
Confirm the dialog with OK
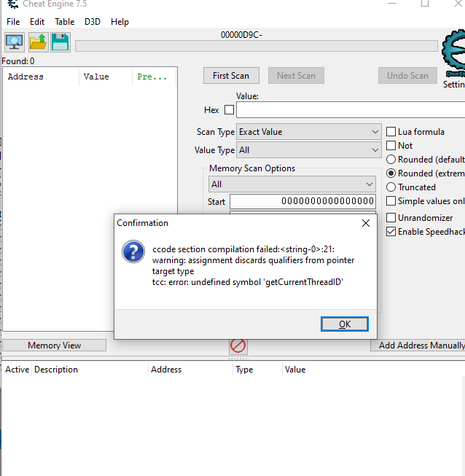click(345, 324)
